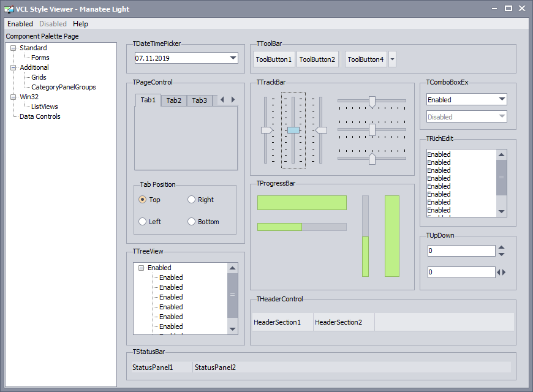
Task: Select the Additional label in the palette tree
Action: [34, 67]
